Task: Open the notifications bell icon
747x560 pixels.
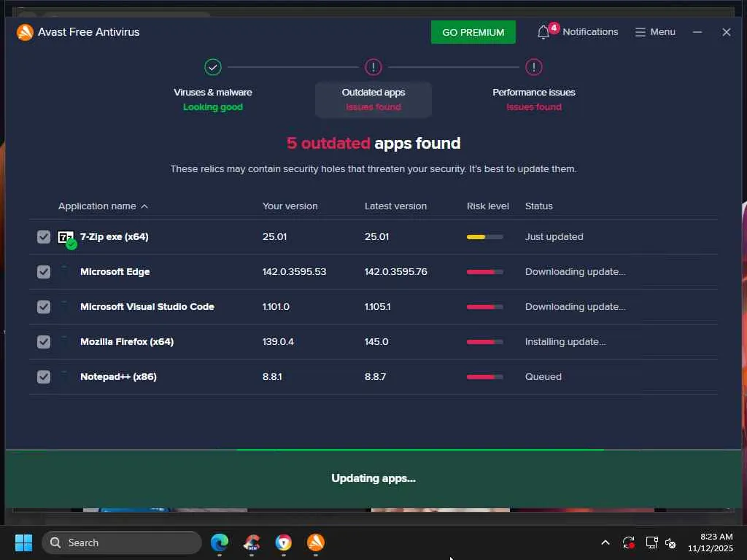Action: point(543,32)
